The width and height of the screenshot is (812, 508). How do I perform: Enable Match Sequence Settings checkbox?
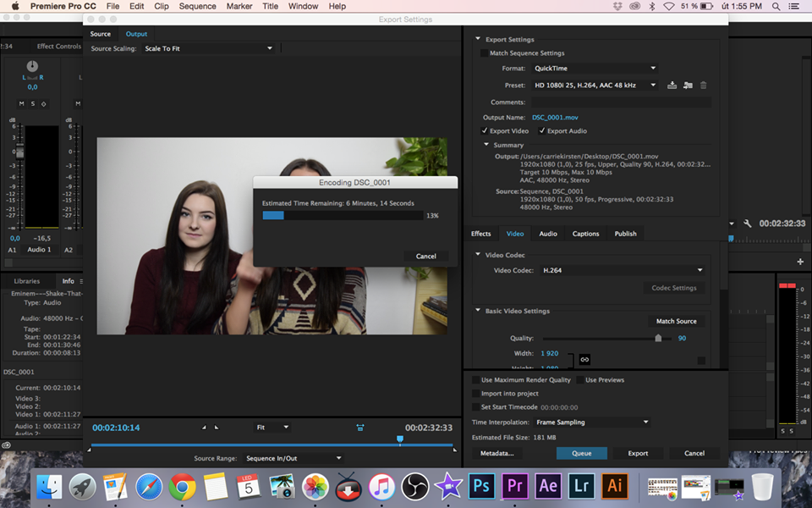tap(484, 53)
